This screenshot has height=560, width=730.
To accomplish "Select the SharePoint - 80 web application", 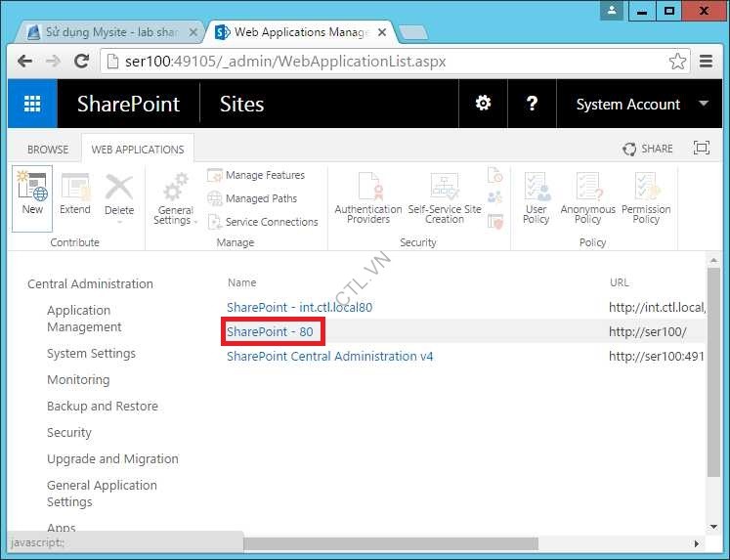I will pyautogui.click(x=270, y=331).
